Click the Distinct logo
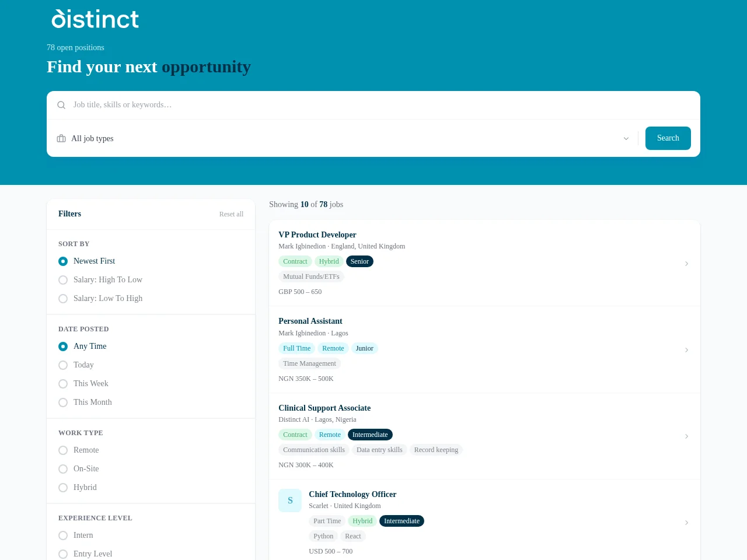This screenshot has width=747, height=560. [95, 19]
